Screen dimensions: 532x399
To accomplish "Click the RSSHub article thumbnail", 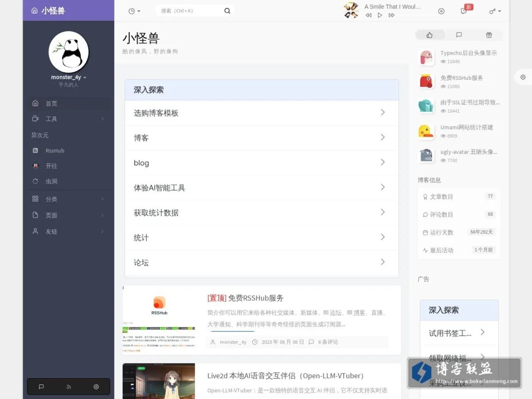I will click(x=159, y=320).
